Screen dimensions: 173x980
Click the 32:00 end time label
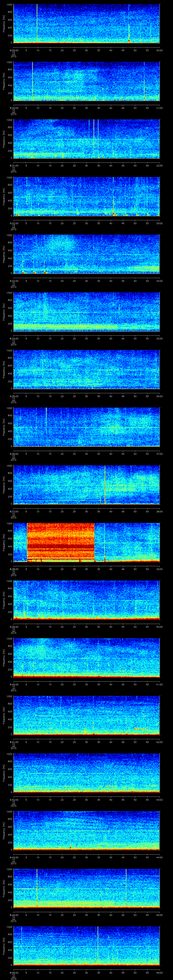coord(159,166)
